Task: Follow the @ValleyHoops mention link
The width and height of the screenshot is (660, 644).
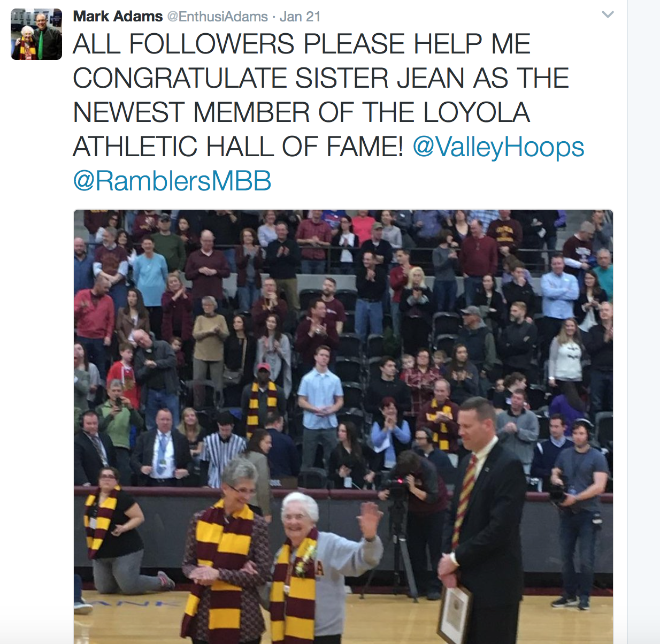Action: point(498,147)
